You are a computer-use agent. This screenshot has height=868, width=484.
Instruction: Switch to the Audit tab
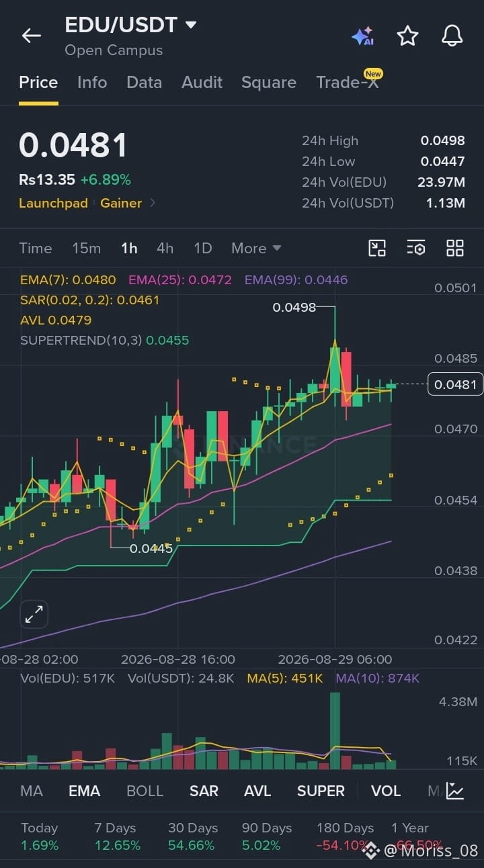(202, 82)
